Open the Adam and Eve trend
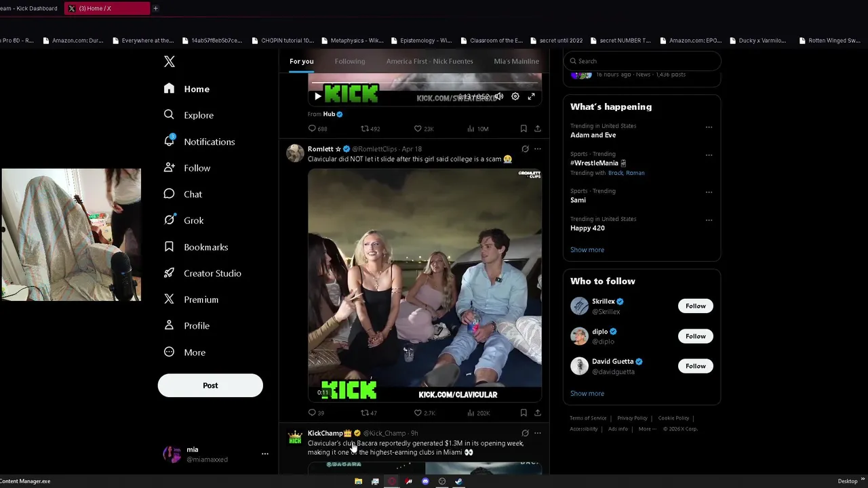868x488 pixels. tap(593, 135)
